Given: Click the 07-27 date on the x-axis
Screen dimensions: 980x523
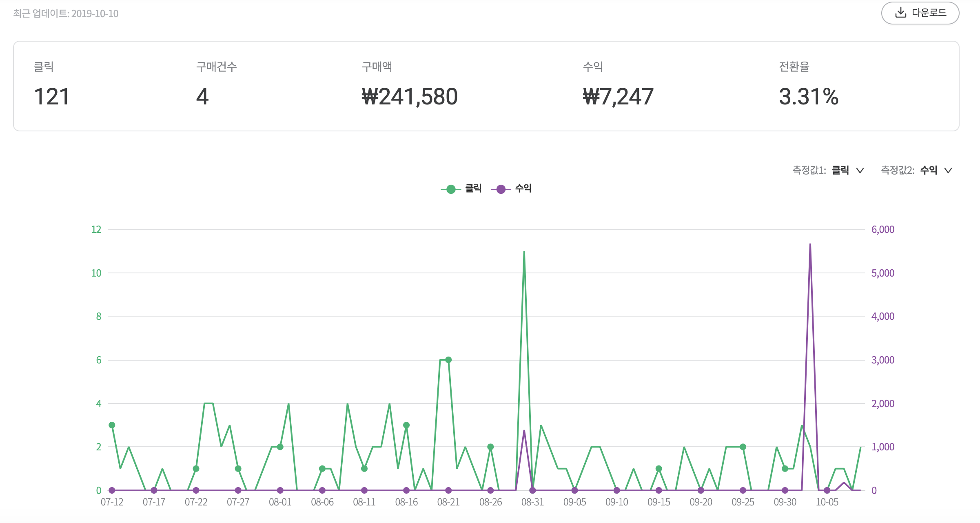Looking at the screenshot, I should (x=238, y=502).
